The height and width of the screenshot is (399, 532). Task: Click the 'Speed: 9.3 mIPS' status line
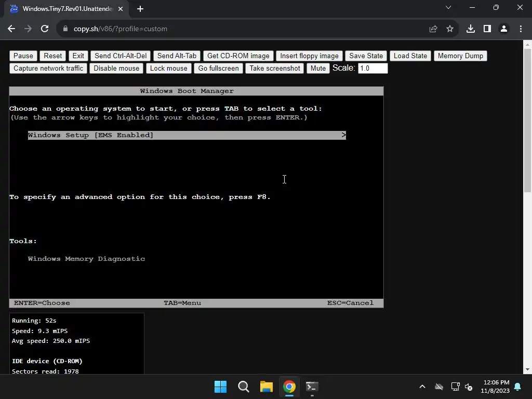[x=39, y=331]
